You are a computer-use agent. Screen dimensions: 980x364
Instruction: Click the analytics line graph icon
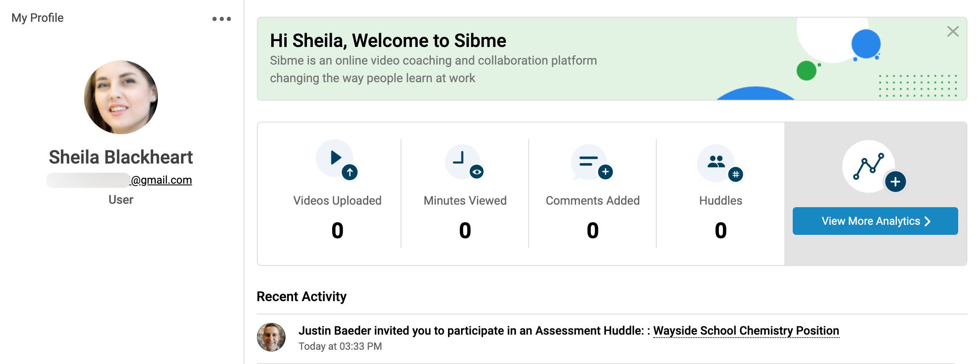868,166
